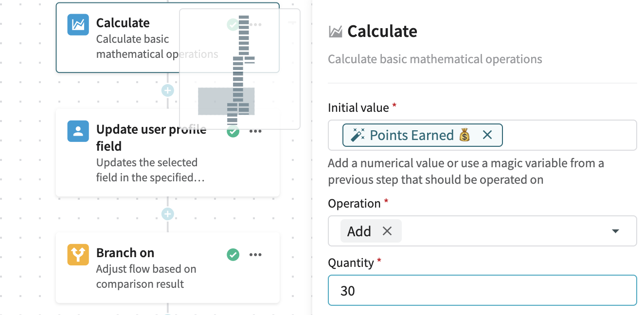
Task: Click the magic wand icon in Points Earned chip
Action: 358,135
